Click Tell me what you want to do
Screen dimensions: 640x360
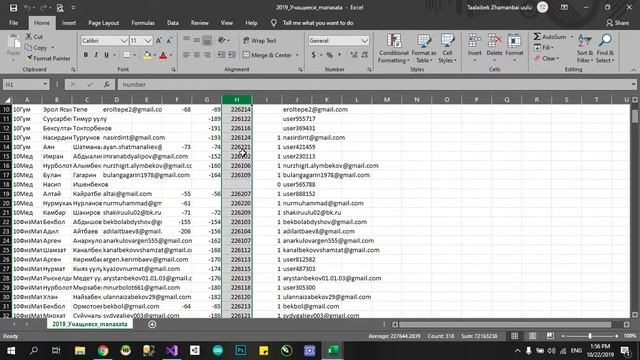point(318,23)
